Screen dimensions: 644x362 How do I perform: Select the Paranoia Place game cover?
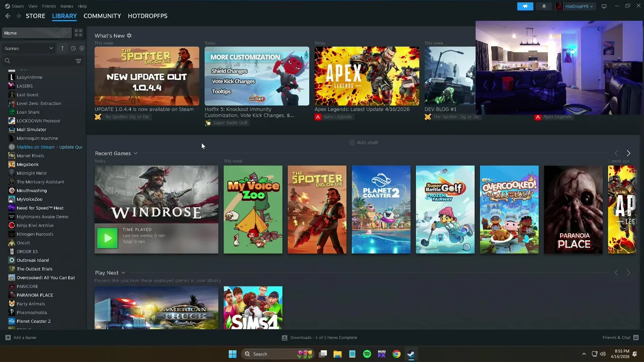pos(573,210)
